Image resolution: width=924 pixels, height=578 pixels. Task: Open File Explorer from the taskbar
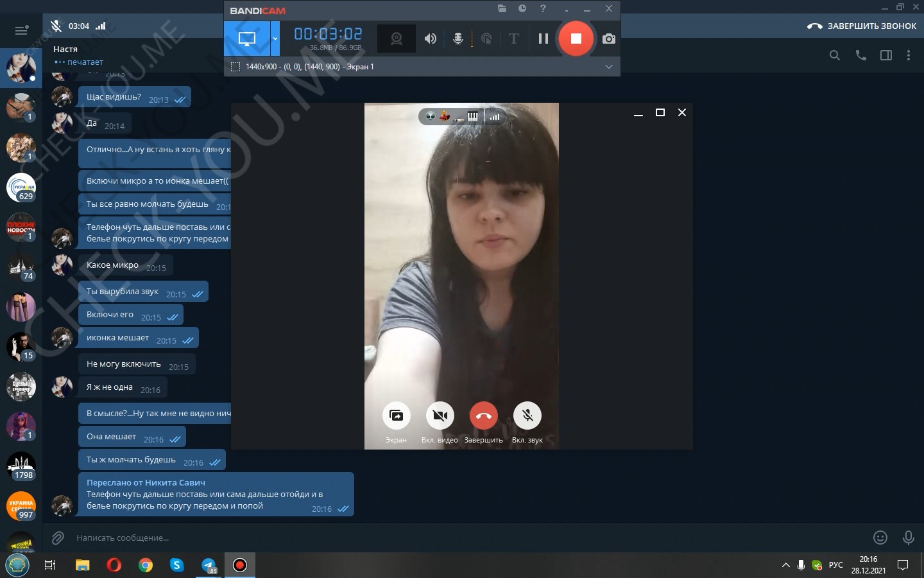point(83,565)
